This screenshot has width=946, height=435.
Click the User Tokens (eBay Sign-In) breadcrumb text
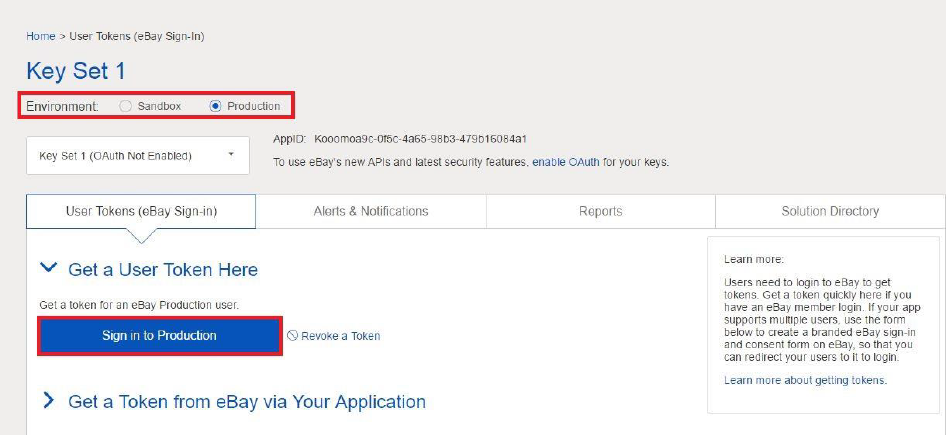coord(137,36)
